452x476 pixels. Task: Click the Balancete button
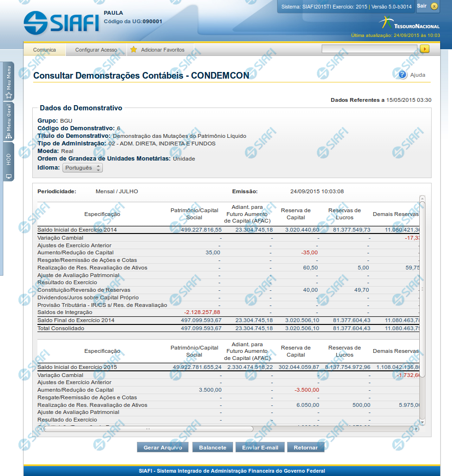click(212, 447)
